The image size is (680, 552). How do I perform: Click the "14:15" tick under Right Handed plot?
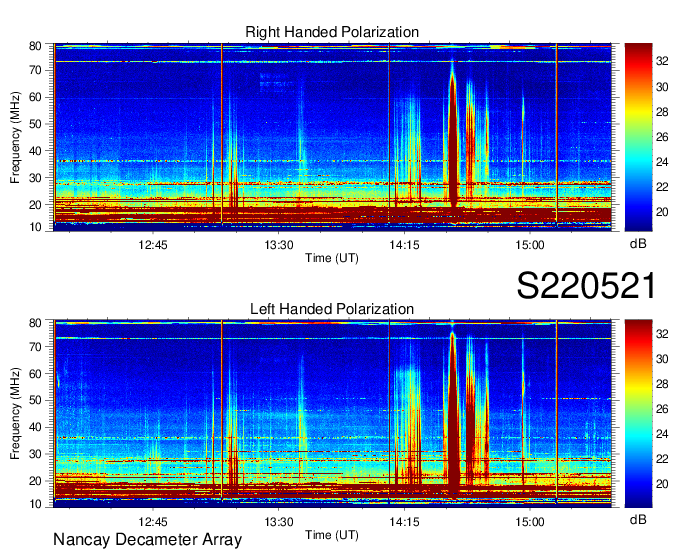(404, 245)
